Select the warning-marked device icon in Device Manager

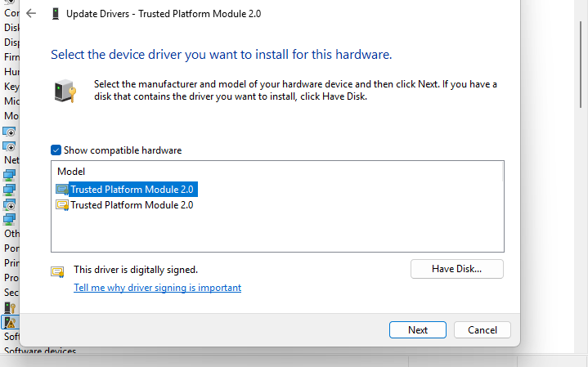10,322
